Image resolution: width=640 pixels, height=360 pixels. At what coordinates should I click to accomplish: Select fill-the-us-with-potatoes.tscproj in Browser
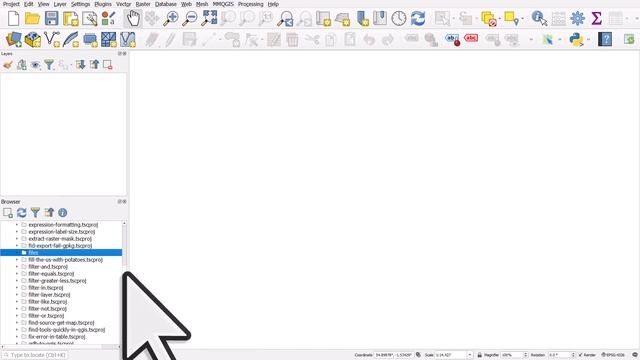[65, 260]
